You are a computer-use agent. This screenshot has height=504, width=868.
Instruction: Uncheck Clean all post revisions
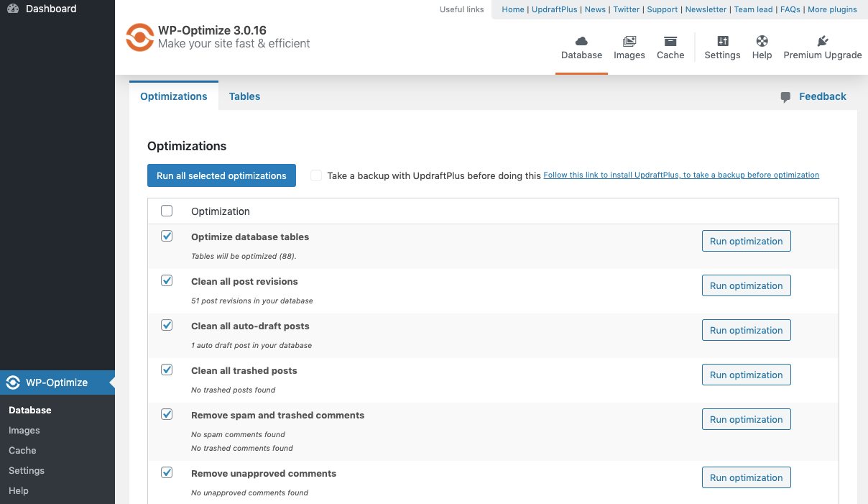click(167, 280)
